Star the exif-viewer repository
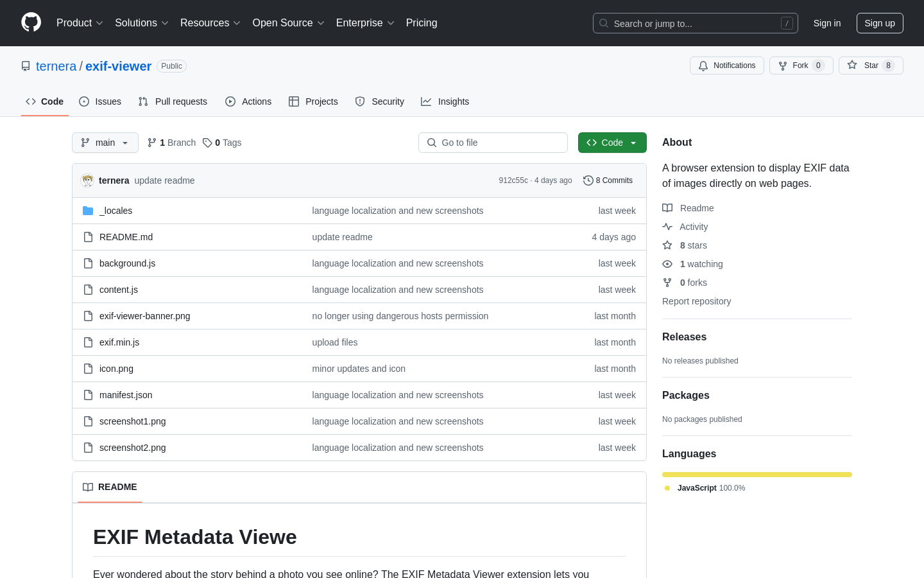 point(871,66)
